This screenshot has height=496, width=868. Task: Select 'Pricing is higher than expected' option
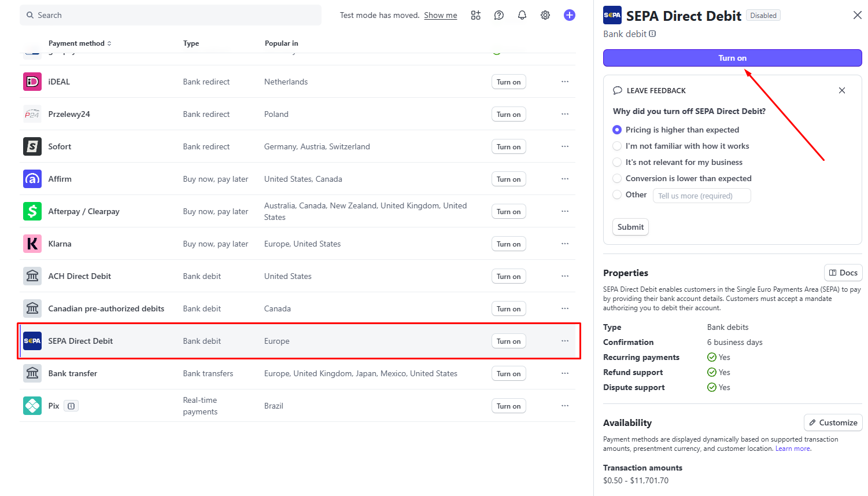click(617, 130)
